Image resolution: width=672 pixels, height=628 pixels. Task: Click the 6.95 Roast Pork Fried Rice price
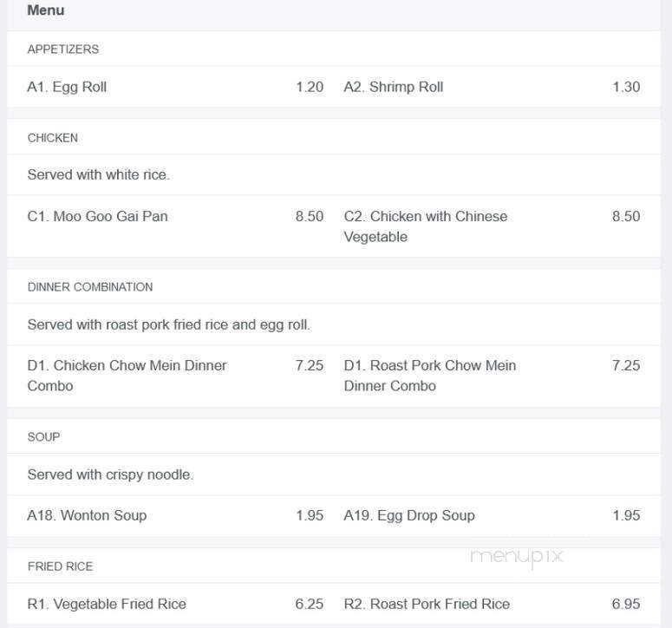[626, 604]
